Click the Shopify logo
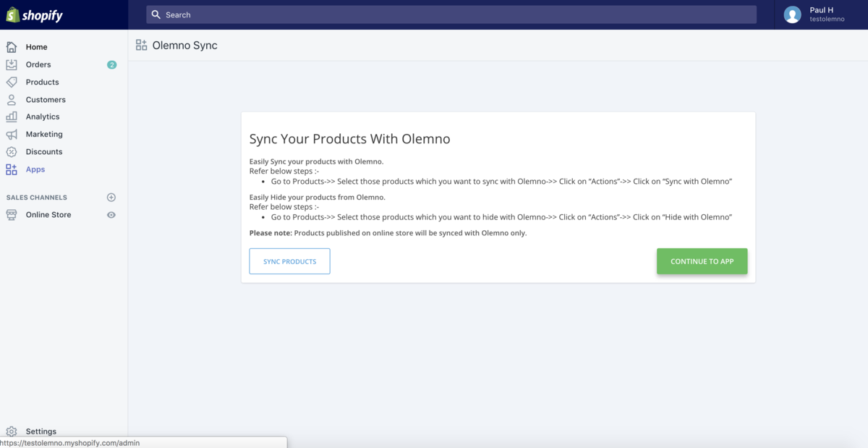Screen dimensions: 868x448 tap(35, 14)
